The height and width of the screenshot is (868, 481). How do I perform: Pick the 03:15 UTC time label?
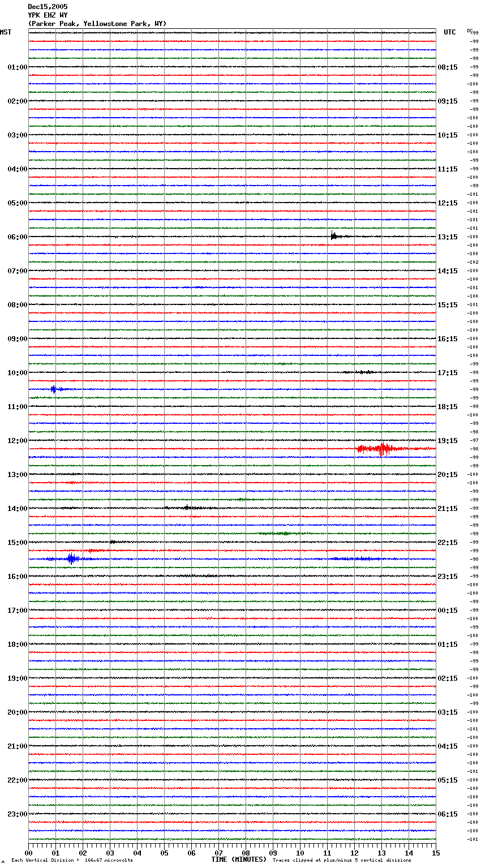(448, 712)
